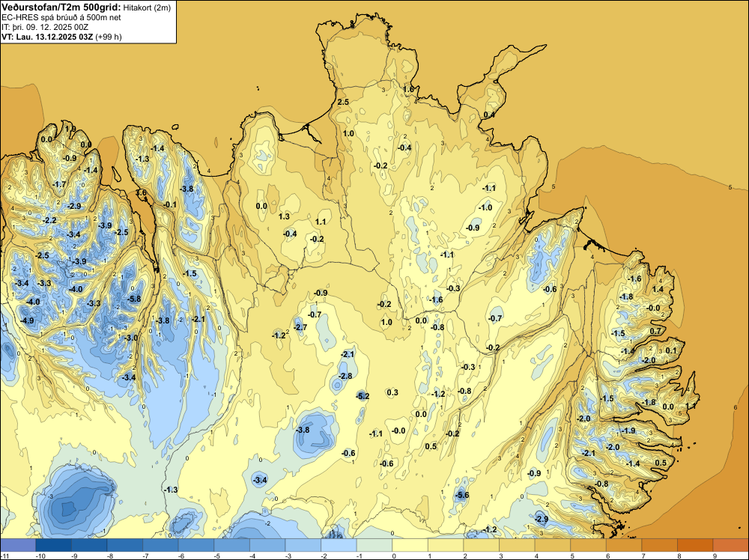Image resolution: width=749 pixels, height=560 pixels.
Task: Click legend label '-10'
Action: tap(40, 556)
